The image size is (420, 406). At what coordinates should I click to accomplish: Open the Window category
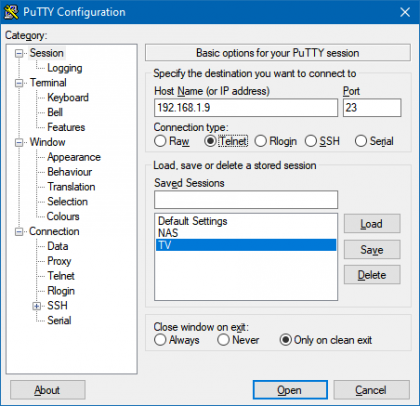47,142
